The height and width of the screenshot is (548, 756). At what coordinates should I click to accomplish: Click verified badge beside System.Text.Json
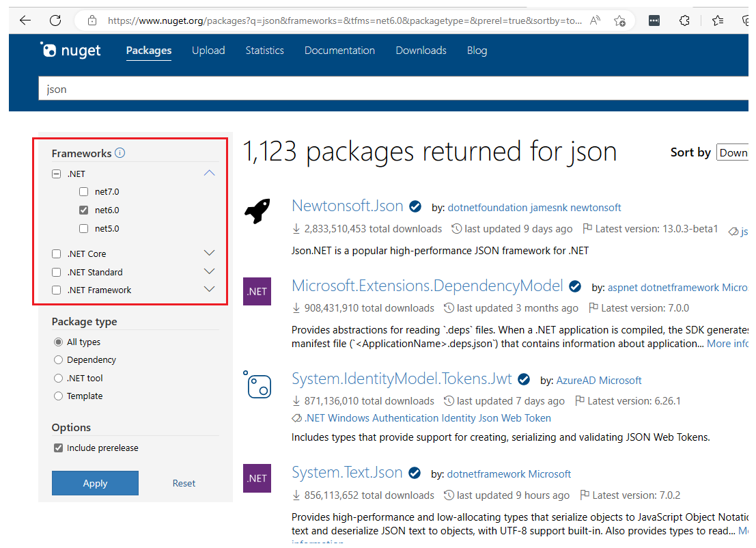415,474
